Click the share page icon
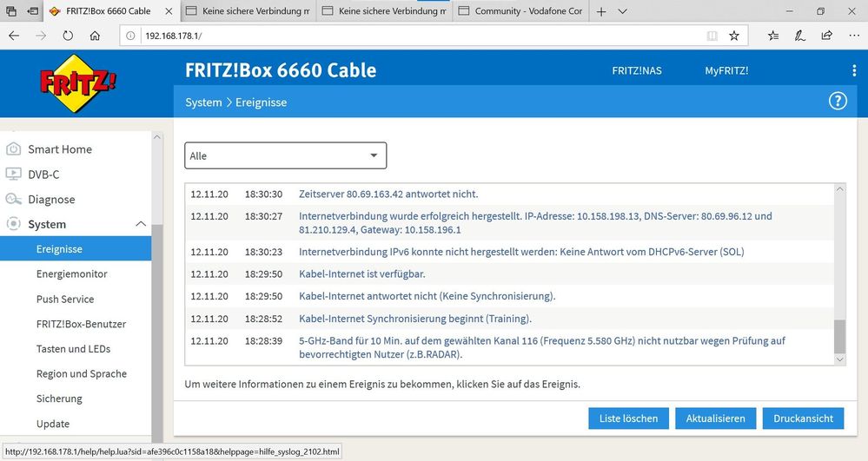The image size is (868, 461). [827, 36]
